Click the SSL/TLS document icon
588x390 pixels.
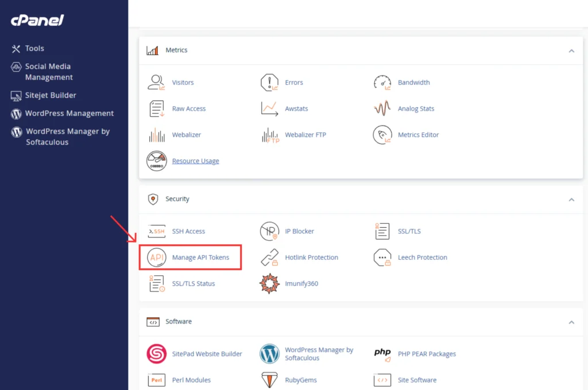[382, 231]
